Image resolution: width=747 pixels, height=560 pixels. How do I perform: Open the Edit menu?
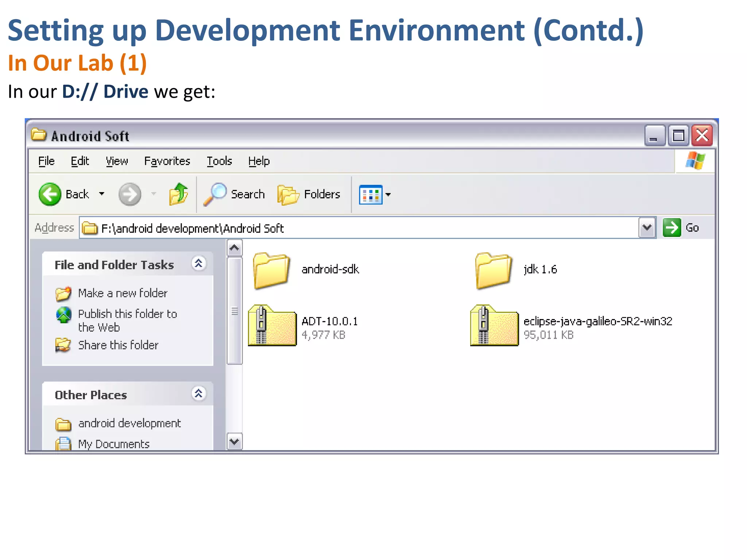80,161
